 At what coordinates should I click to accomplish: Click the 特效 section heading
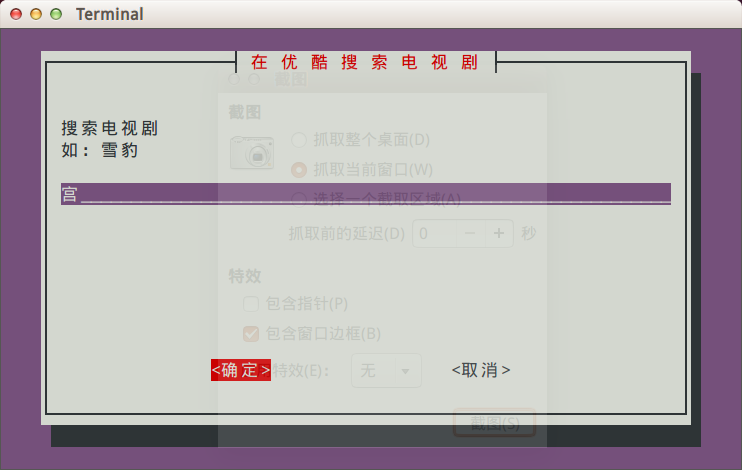tap(245, 276)
